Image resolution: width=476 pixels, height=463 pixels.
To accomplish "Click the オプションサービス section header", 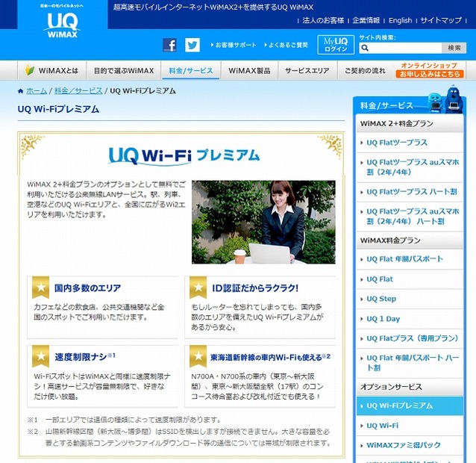I will 410,387.
